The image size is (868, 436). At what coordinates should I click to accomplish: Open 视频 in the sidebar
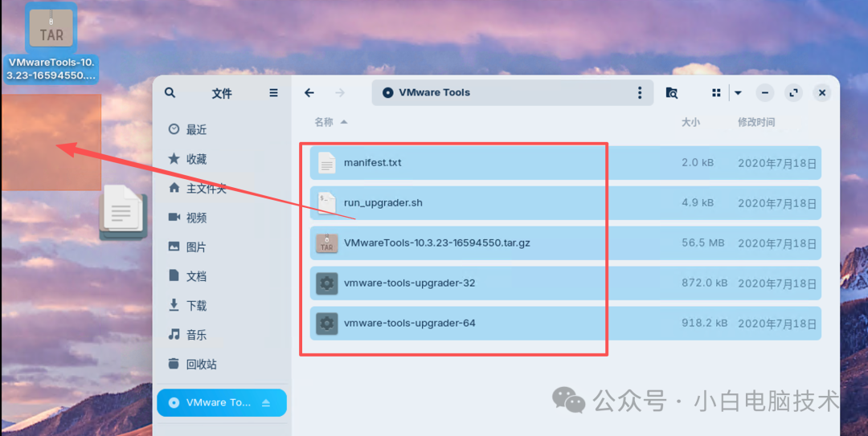[197, 218]
